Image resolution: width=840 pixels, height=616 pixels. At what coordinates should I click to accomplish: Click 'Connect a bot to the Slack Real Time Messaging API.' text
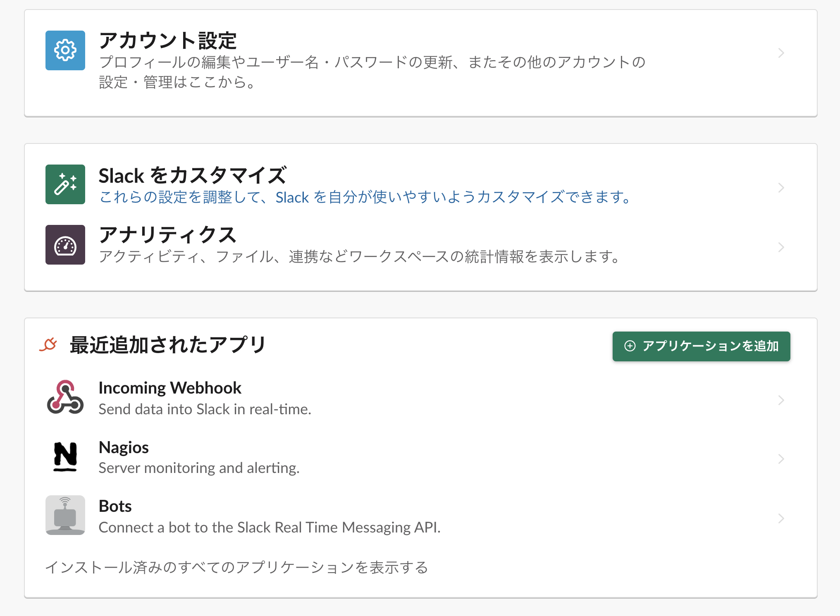click(x=270, y=528)
